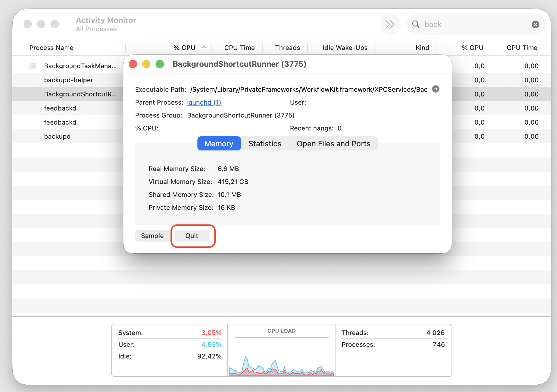
Task: Select the BackgroundTaskMana... process row
Action: [68, 66]
